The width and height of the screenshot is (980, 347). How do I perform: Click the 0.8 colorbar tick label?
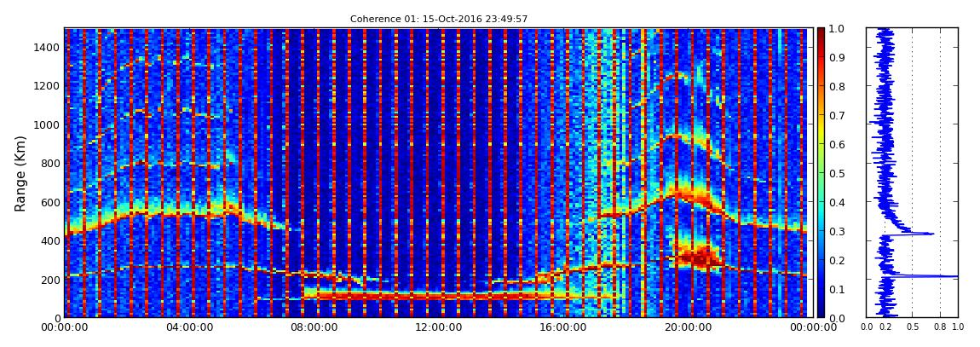838,86
